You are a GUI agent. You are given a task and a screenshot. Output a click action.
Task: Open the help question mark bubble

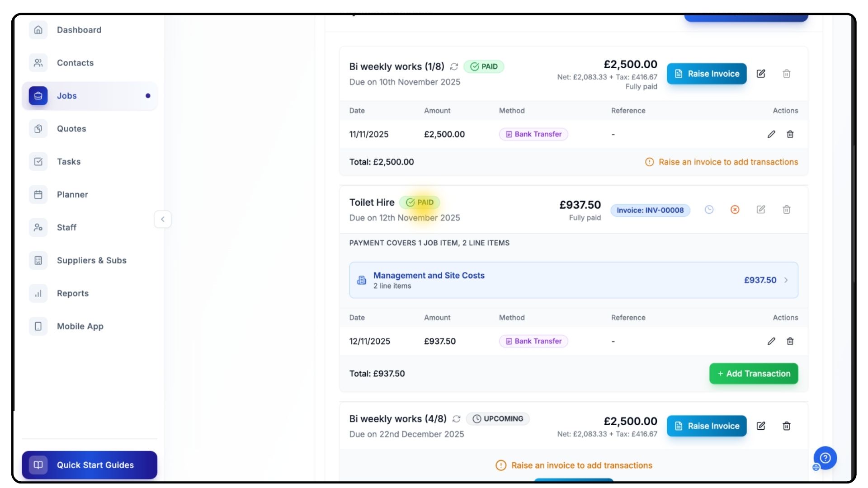825,458
